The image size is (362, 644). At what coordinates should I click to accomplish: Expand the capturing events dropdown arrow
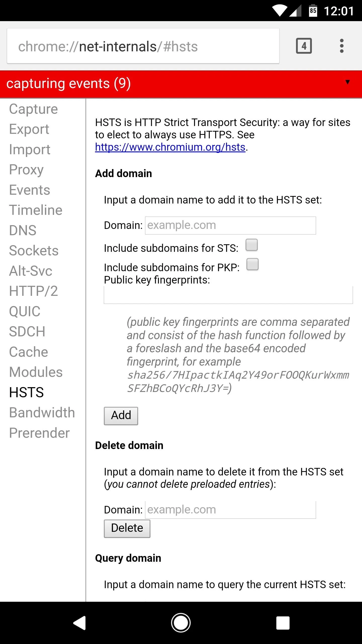click(x=347, y=82)
